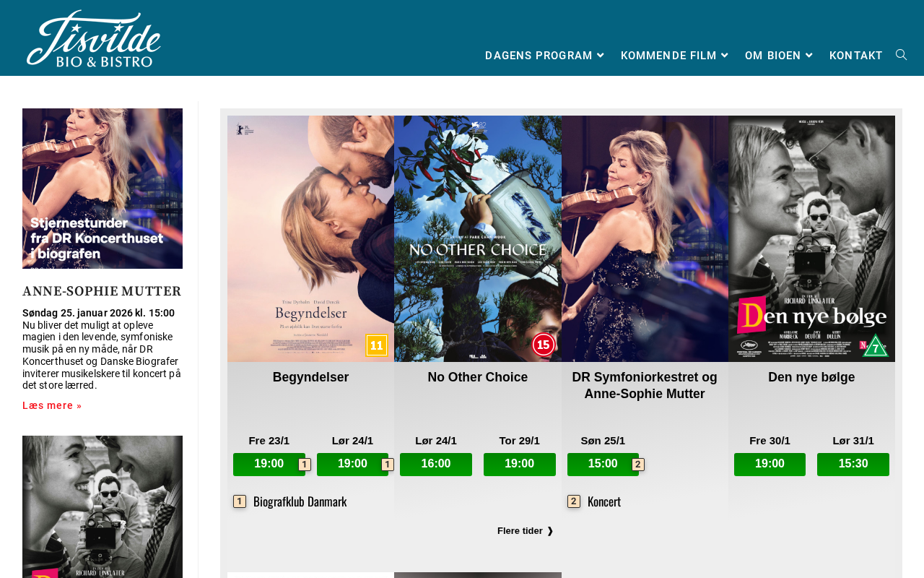Click the date text Søndag 25. januar 2026 kl. 15:00
The width and height of the screenshot is (924, 578).
98,313
